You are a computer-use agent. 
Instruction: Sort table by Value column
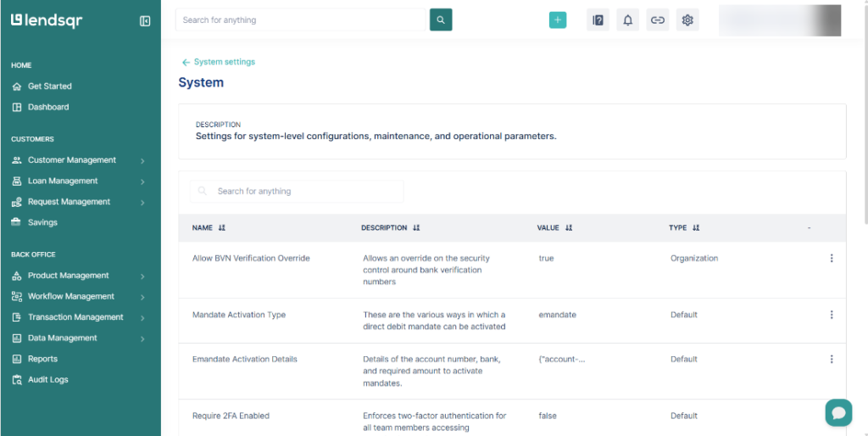pos(569,227)
